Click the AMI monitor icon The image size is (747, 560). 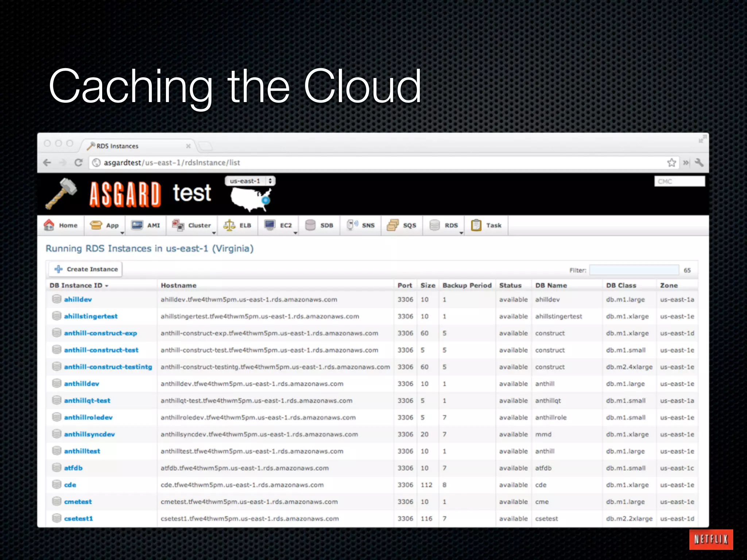tap(137, 225)
